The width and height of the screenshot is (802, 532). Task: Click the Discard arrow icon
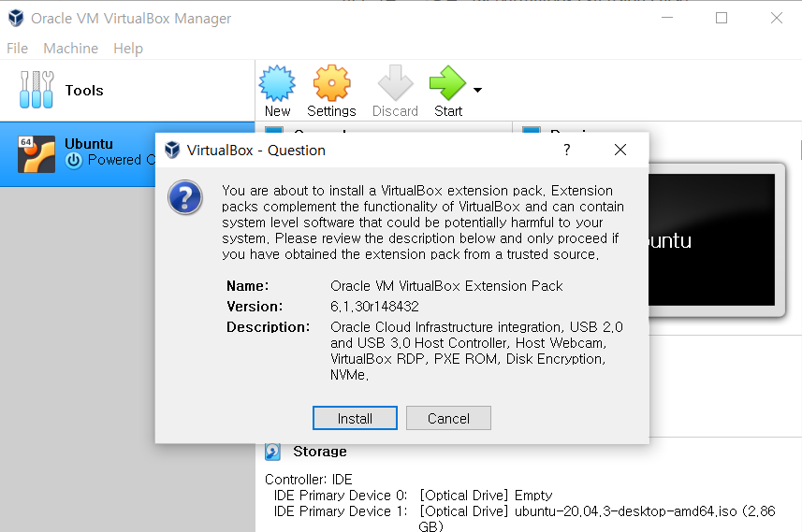point(395,83)
